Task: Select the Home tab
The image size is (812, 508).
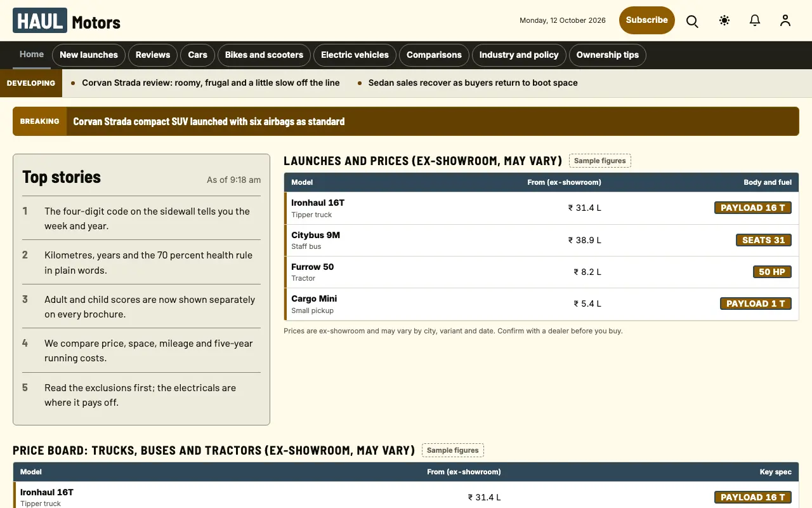Action: pos(32,55)
